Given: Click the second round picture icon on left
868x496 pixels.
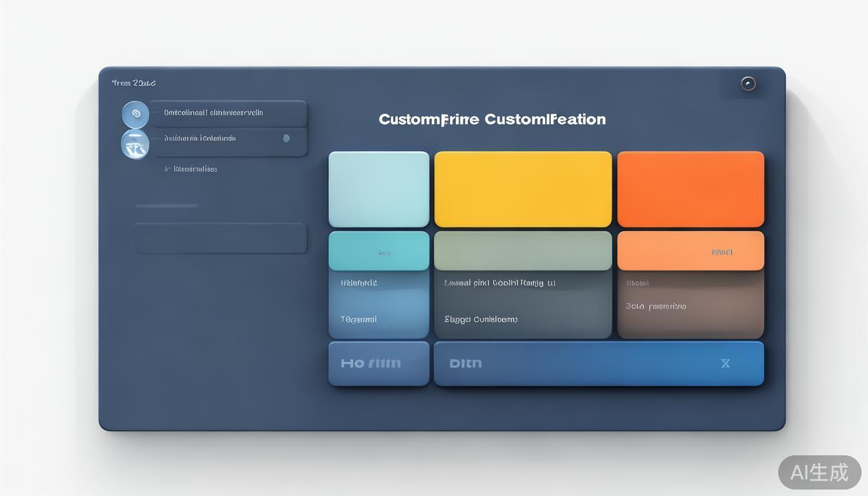Looking at the screenshot, I should coord(136,144).
